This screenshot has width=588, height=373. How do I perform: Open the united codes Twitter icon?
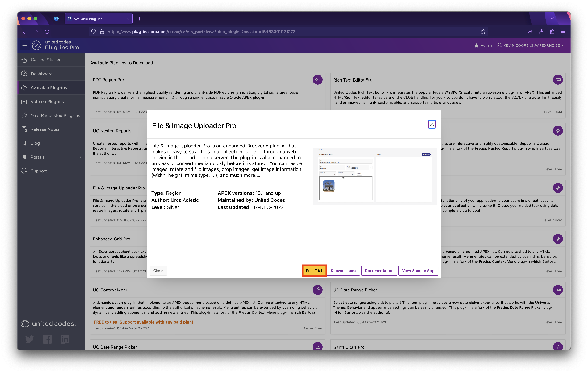[x=30, y=339]
